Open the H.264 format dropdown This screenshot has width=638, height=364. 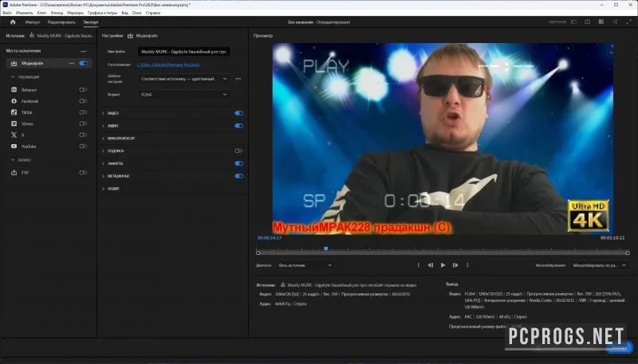[x=184, y=94]
